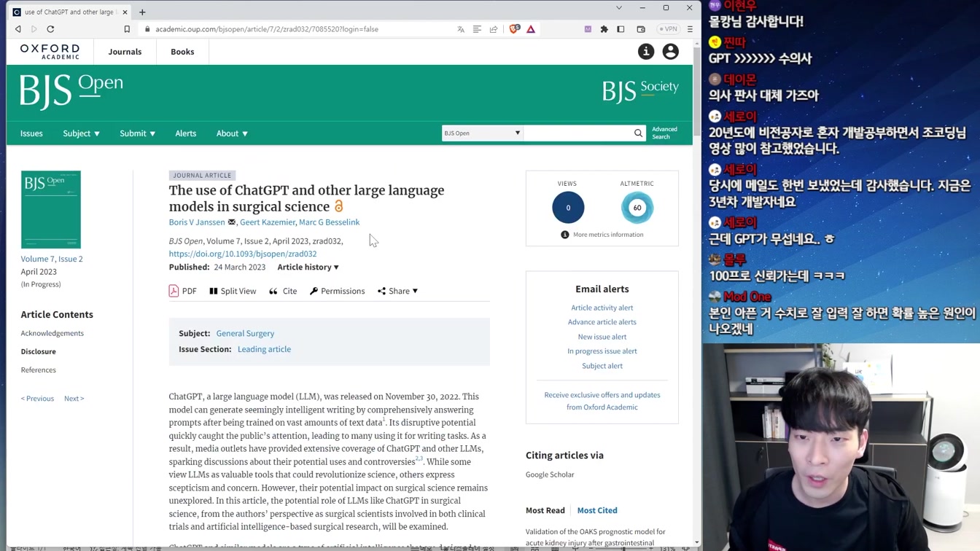The height and width of the screenshot is (551, 980).
Task: Open the tab search chevron
Action: (x=619, y=8)
